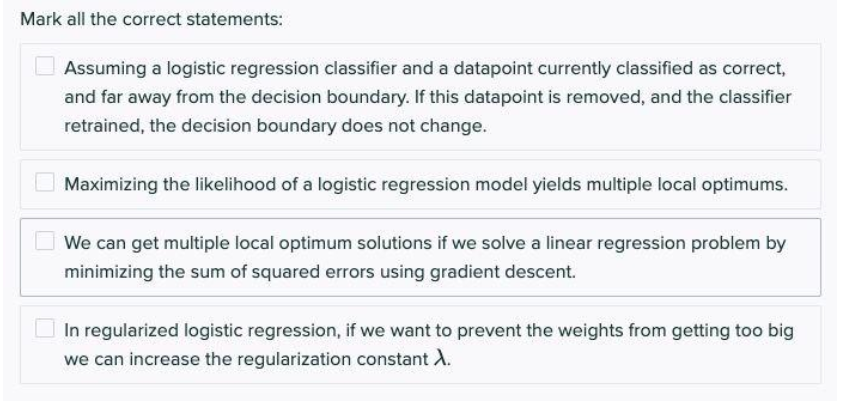This screenshot has height=405, width=847.
Task: Click the words 'classified as correct,' in first option
Action: click(x=700, y=69)
